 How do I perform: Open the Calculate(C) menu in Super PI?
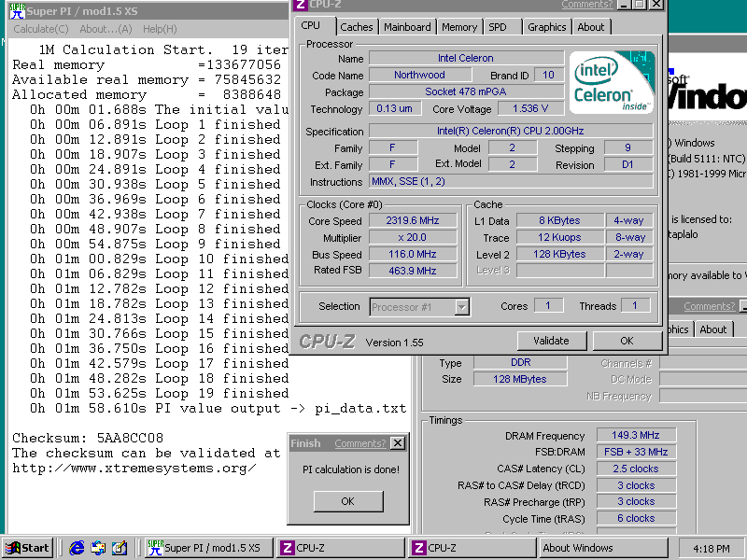pyautogui.click(x=41, y=29)
